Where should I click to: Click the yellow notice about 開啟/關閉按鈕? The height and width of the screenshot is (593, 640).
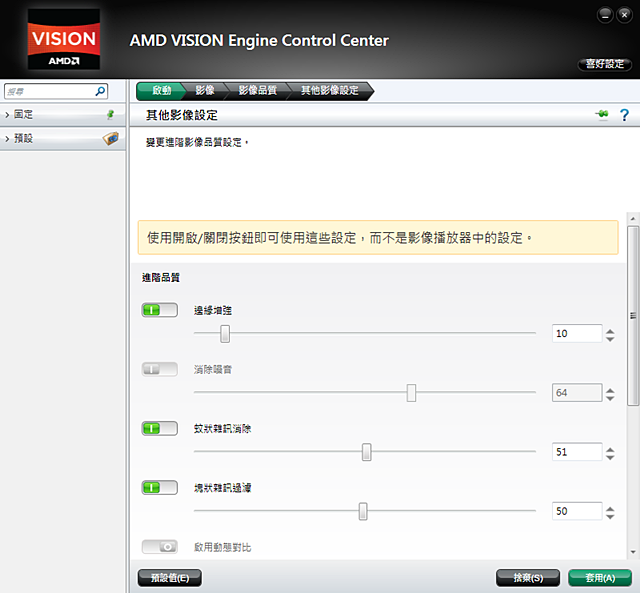click(x=378, y=238)
